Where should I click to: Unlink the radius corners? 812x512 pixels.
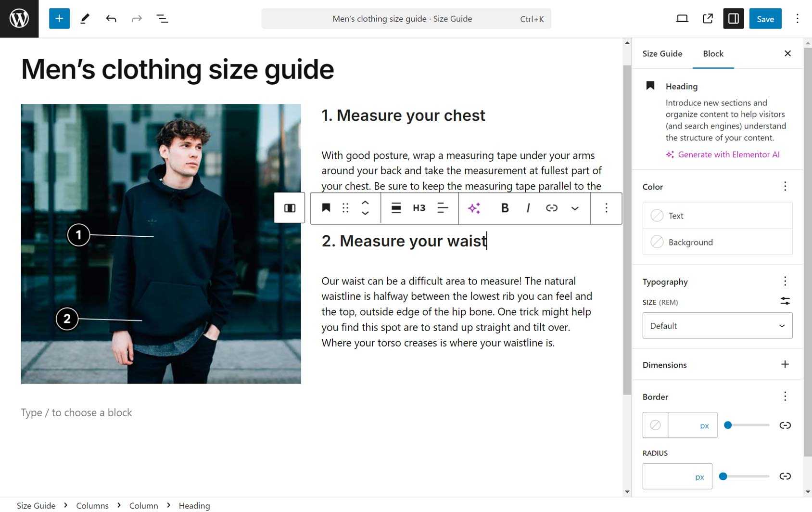click(x=785, y=476)
